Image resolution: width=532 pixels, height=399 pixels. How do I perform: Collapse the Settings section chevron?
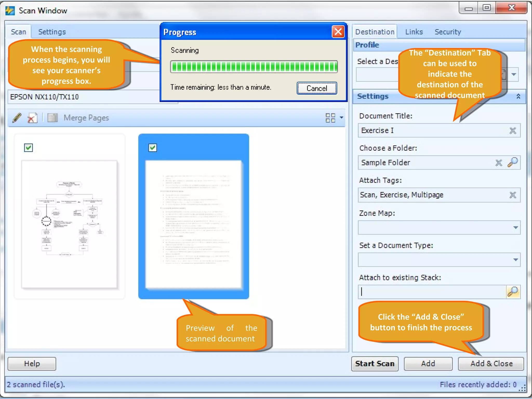[x=518, y=96]
